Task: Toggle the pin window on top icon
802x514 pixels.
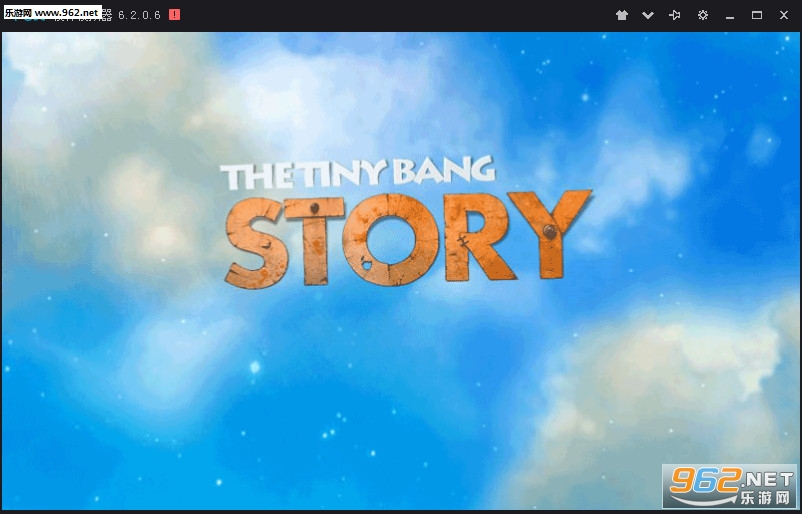Action: point(675,15)
